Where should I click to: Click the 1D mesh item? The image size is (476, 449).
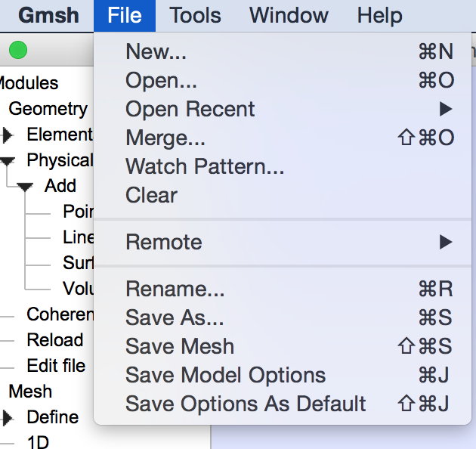(x=38, y=442)
